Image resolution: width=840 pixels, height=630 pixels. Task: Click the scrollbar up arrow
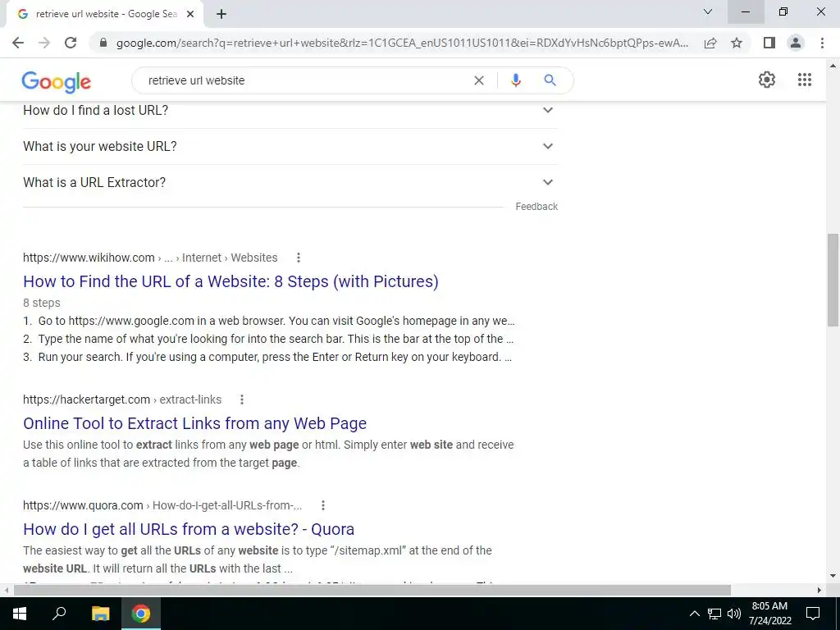click(x=833, y=66)
